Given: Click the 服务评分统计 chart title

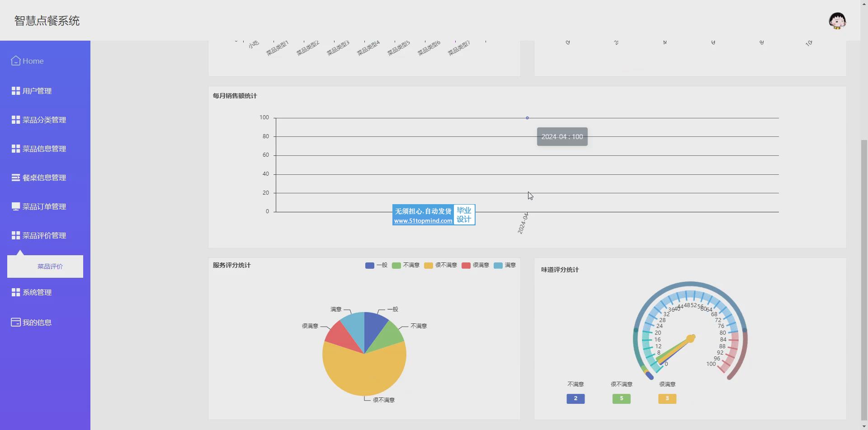Looking at the screenshot, I should click(x=231, y=265).
